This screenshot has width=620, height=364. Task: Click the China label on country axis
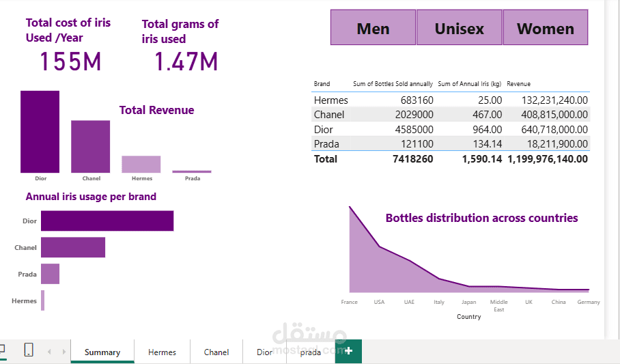[x=559, y=302]
